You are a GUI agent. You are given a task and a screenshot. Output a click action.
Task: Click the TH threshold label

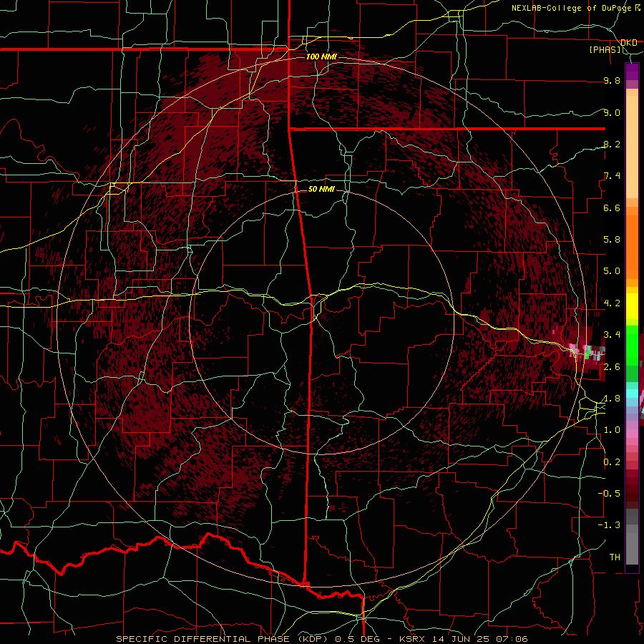click(615, 557)
